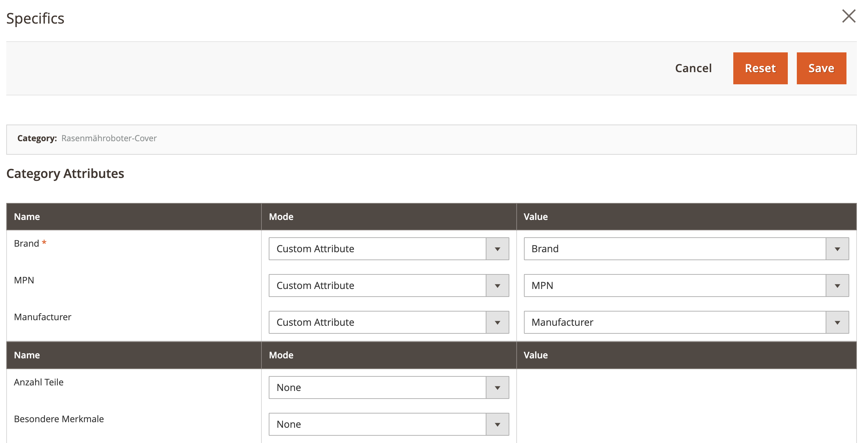
Task: Reset the Specifics form
Action: click(x=760, y=68)
